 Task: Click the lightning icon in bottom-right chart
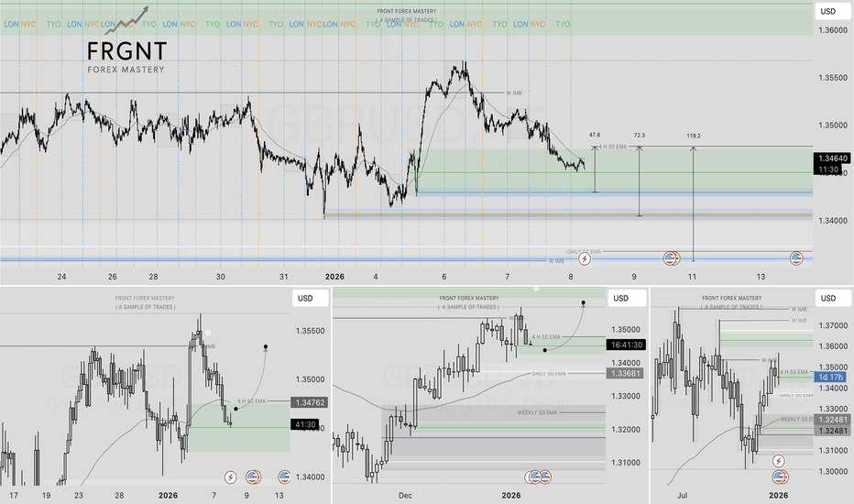click(779, 460)
